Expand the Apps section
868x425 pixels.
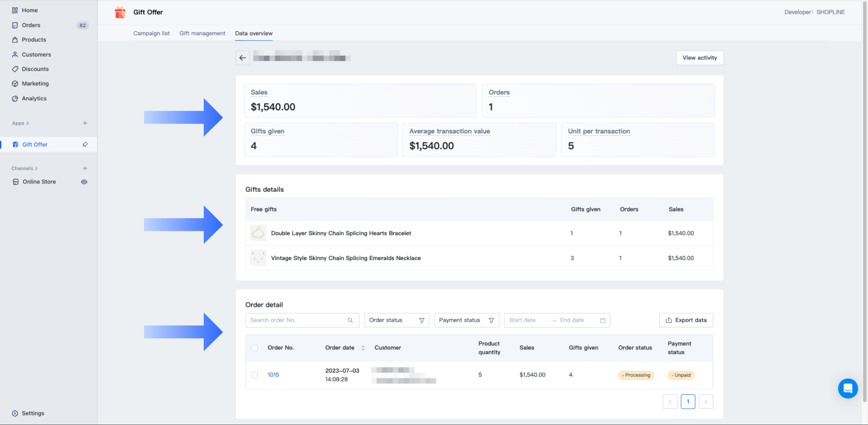click(20, 123)
